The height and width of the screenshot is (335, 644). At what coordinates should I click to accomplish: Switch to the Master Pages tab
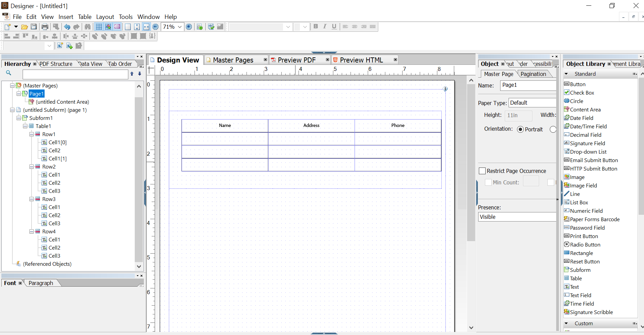coord(233,60)
